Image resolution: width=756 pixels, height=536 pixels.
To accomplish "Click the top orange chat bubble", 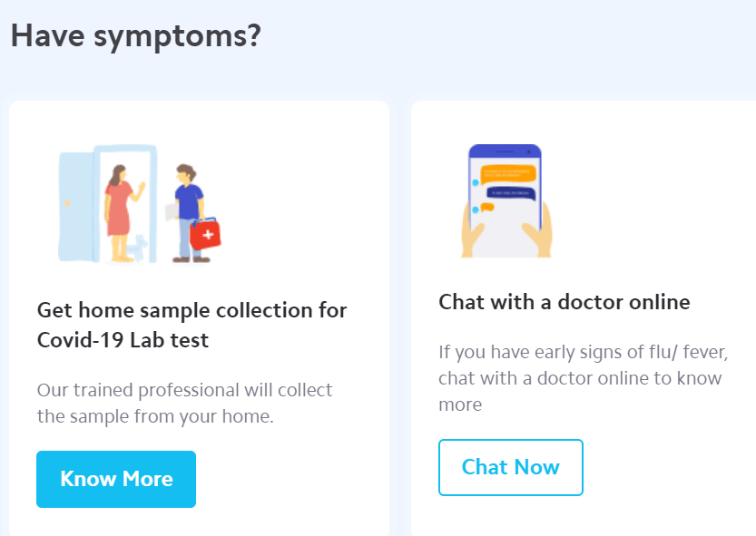I will [508, 172].
